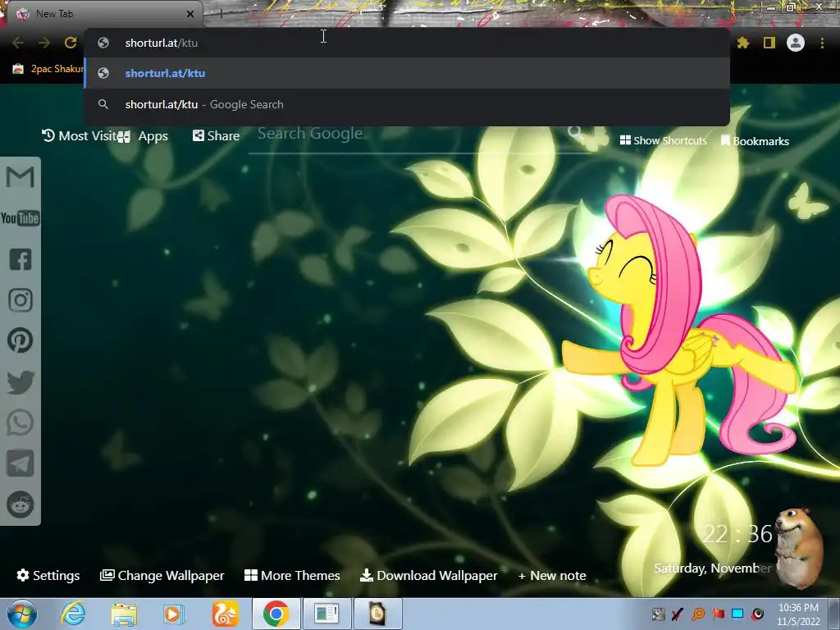The height and width of the screenshot is (630, 840).
Task: Reload the page with refresh icon
Action: coord(71,43)
